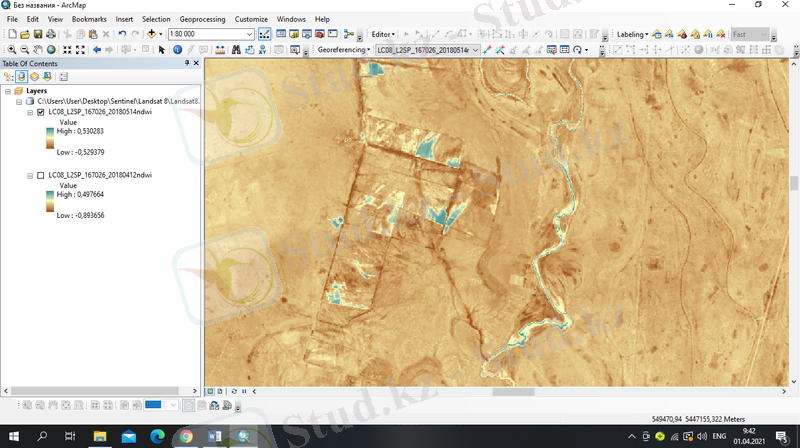Collapse the Layers tree node
800x448 pixels.
(x=8, y=90)
